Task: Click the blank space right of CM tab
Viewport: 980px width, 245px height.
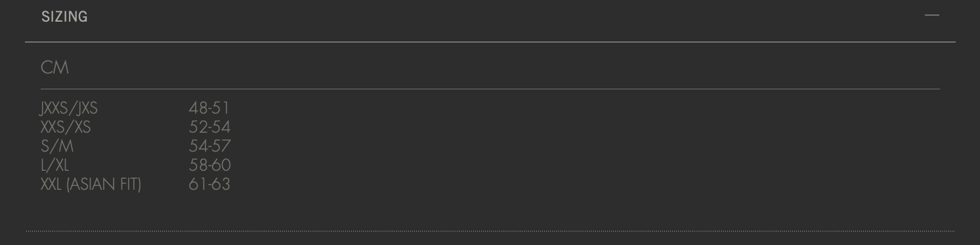Action: click(505, 68)
